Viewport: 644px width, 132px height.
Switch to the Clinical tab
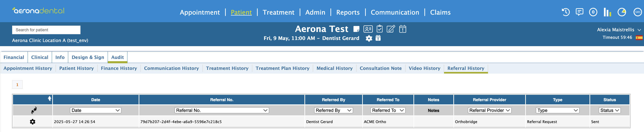pyautogui.click(x=40, y=57)
